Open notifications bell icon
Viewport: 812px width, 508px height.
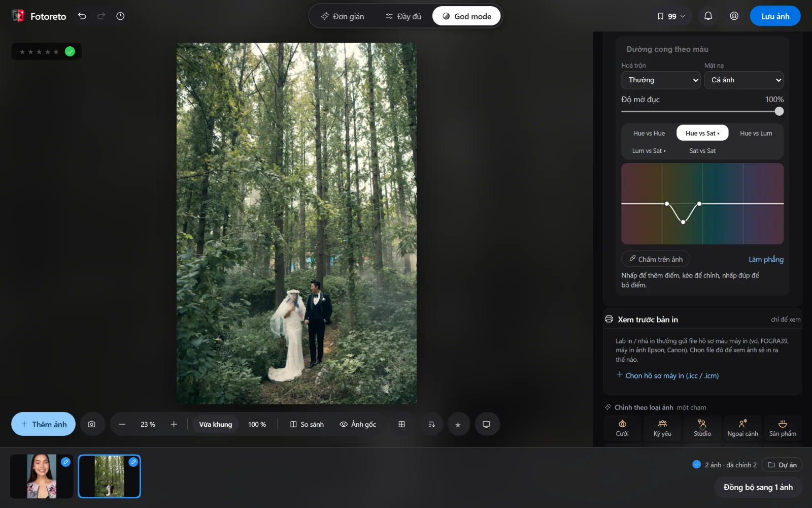point(708,16)
